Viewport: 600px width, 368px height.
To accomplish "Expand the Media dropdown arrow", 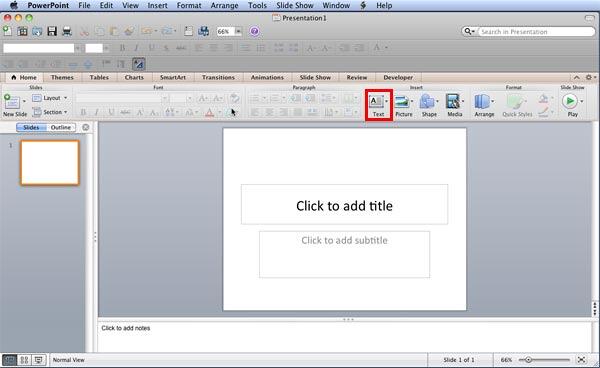I will pos(463,101).
